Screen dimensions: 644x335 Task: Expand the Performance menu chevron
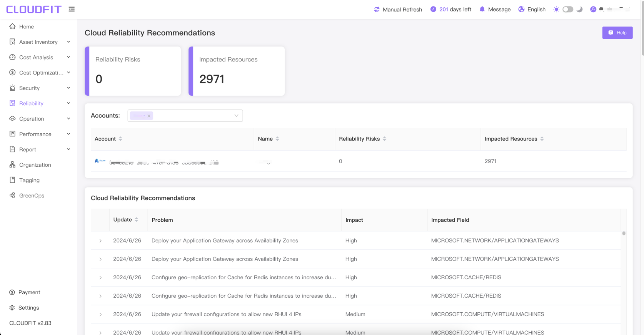pos(68,134)
